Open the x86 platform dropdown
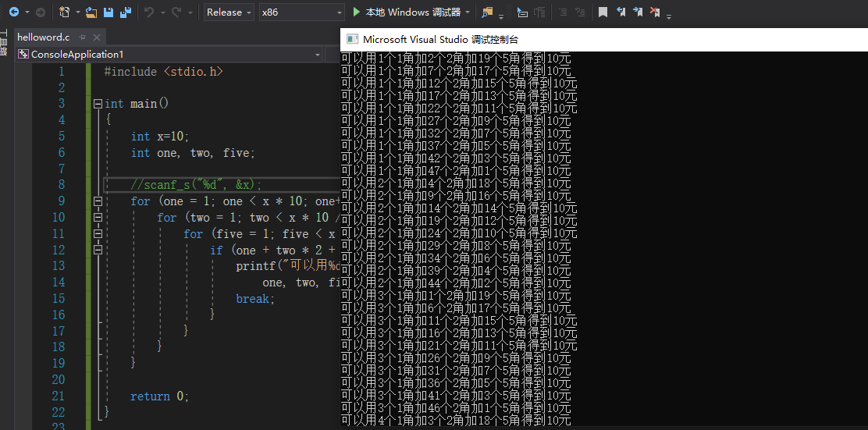The image size is (868, 430). (302, 12)
